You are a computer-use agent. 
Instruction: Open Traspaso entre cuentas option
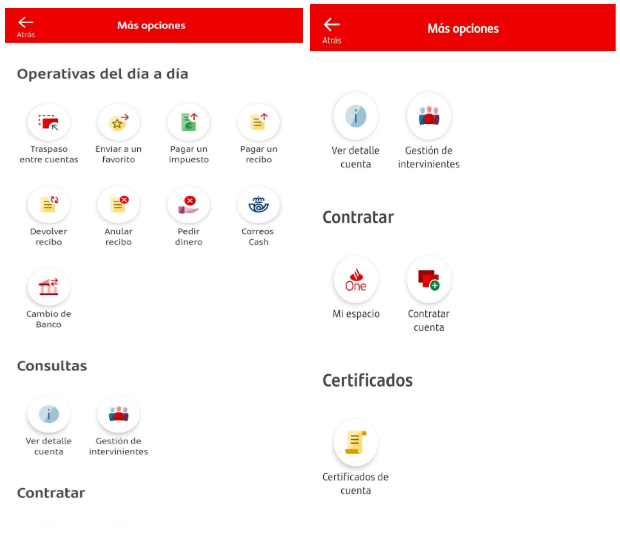(48, 124)
